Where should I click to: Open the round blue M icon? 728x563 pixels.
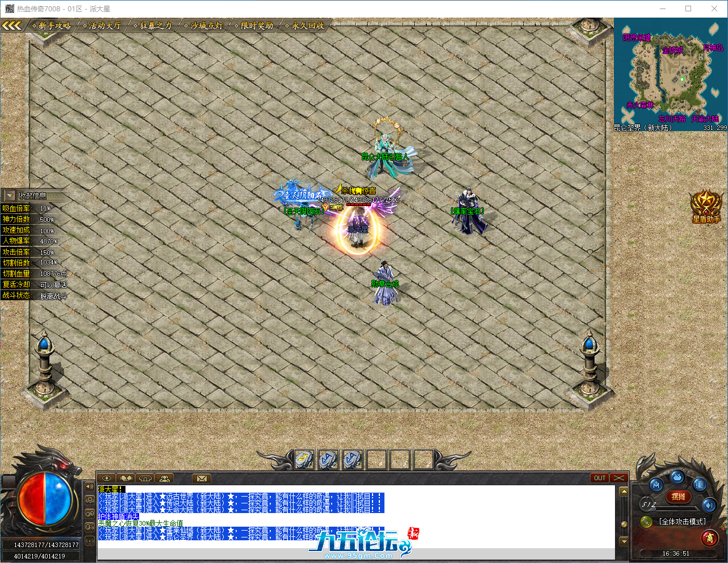click(x=656, y=485)
